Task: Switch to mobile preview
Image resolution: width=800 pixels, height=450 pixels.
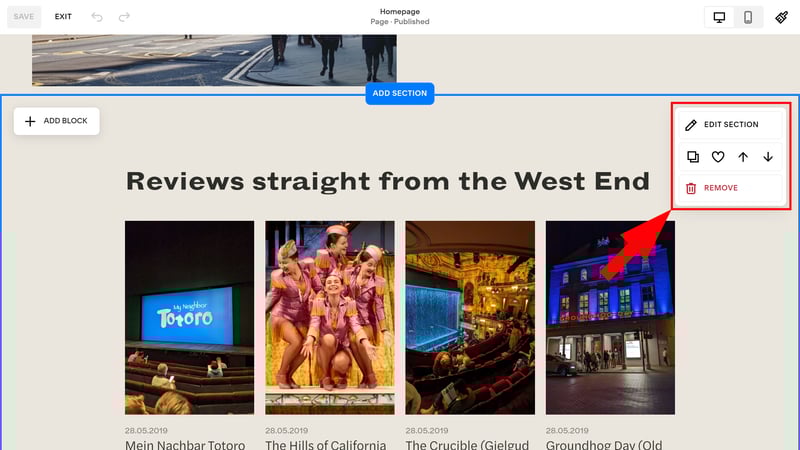Action: (748, 17)
